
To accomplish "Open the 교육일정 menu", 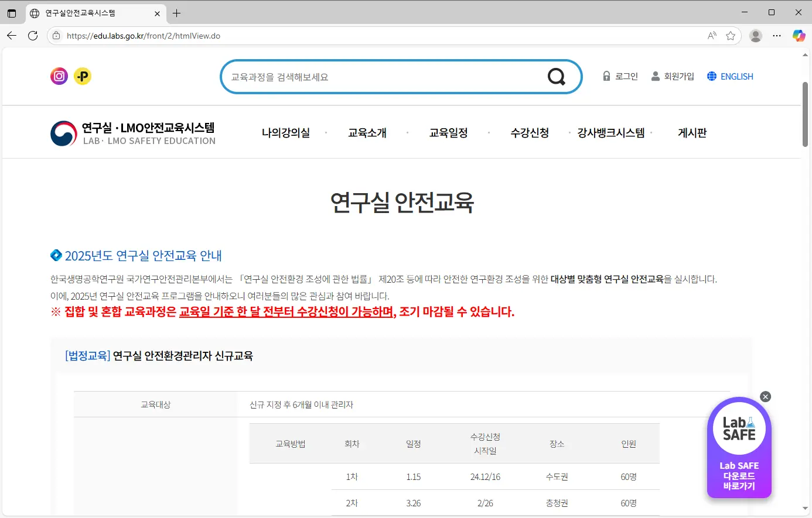I will (x=448, y=133).
